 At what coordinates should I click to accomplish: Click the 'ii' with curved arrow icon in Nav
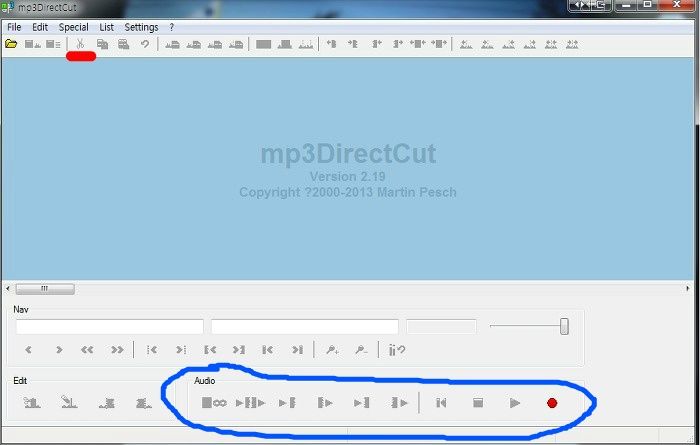(397, 350)
